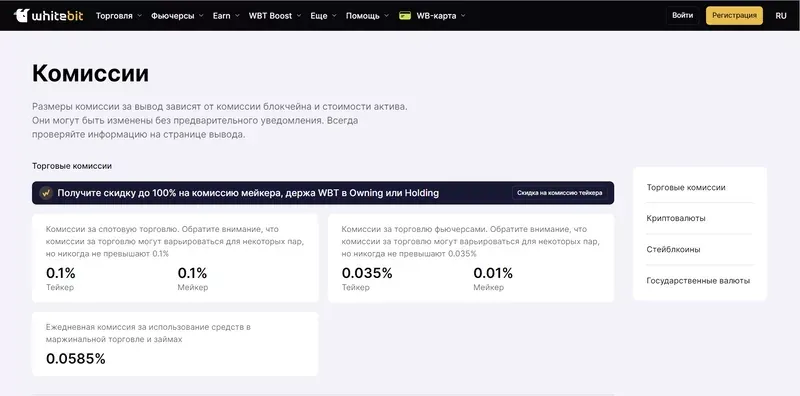Click the yellow Регистрация button

pos(734,15)
